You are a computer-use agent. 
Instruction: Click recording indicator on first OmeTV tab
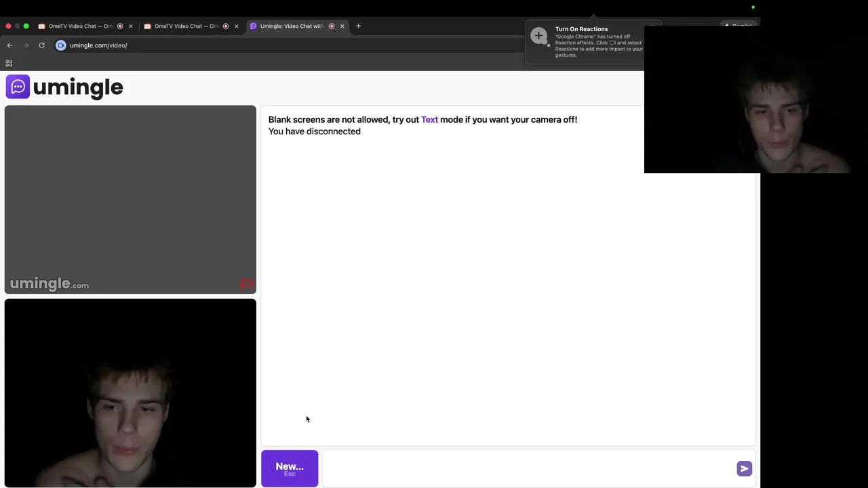tap(120, 26)
